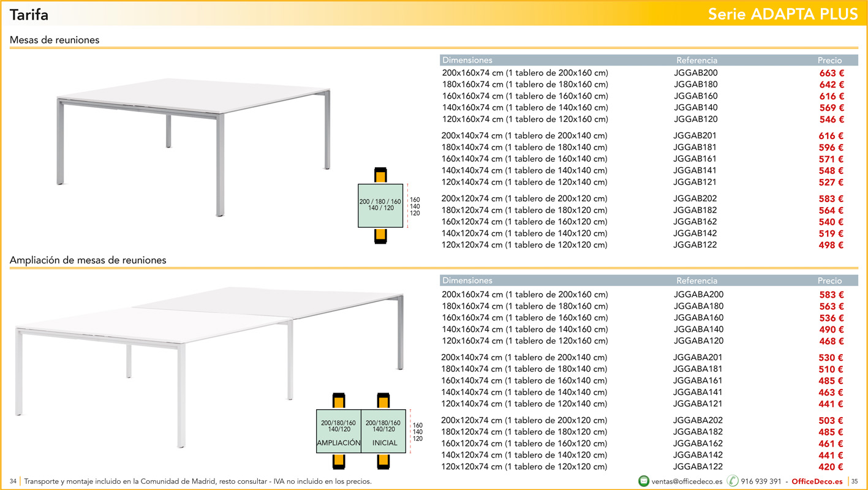Select reference JGGAB120
Image resolution: width=868 pixels, height=490 pixels.
(696, 119)
